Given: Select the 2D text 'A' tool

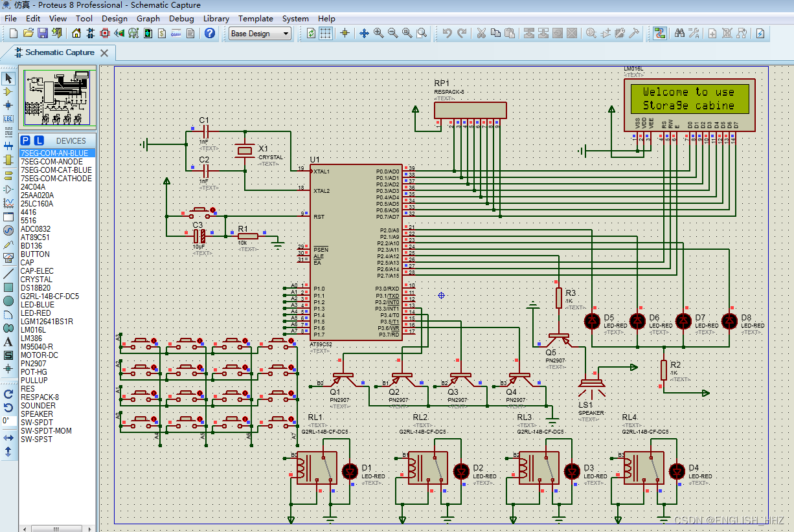Looking at the screenshot, I should (x=8, y=342).
